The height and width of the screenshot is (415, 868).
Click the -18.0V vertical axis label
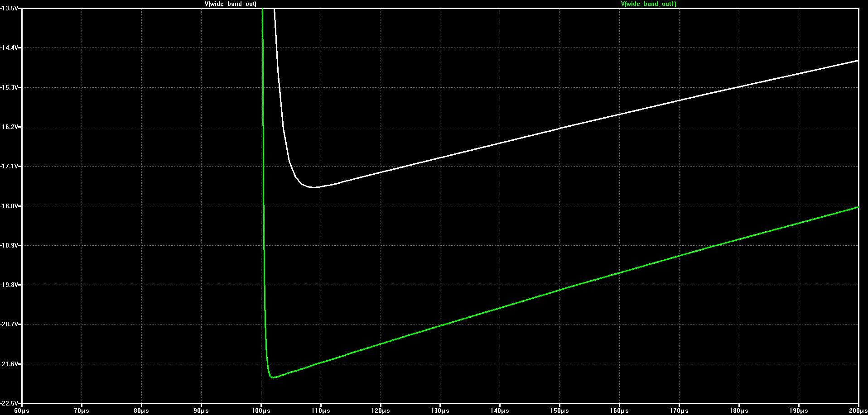tap(10, 206)
